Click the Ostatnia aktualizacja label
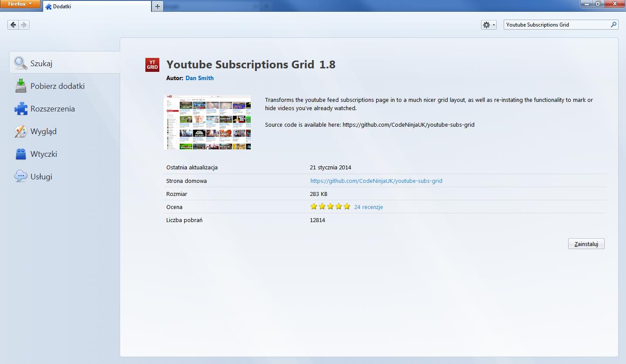626x364 pixels. 192,167
